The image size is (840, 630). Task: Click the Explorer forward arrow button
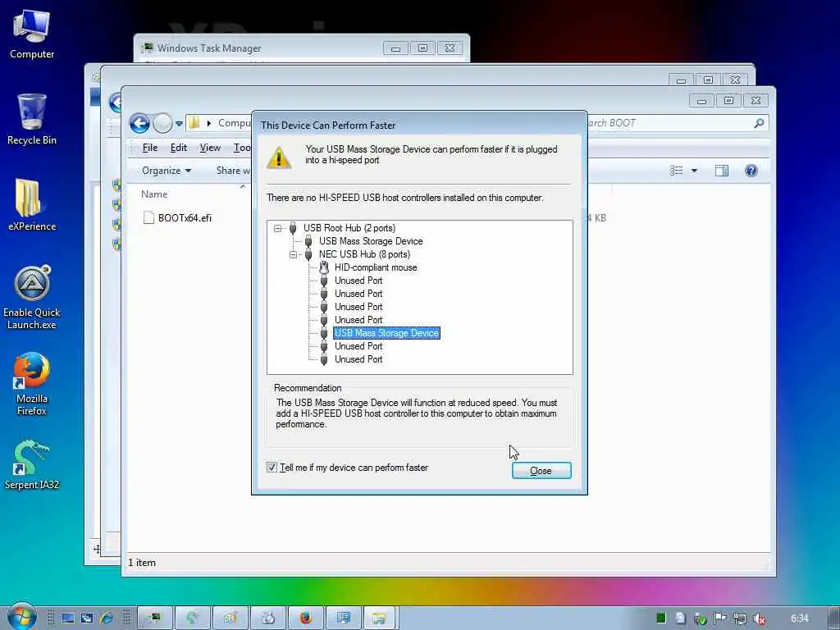click(x=163, y=123)
